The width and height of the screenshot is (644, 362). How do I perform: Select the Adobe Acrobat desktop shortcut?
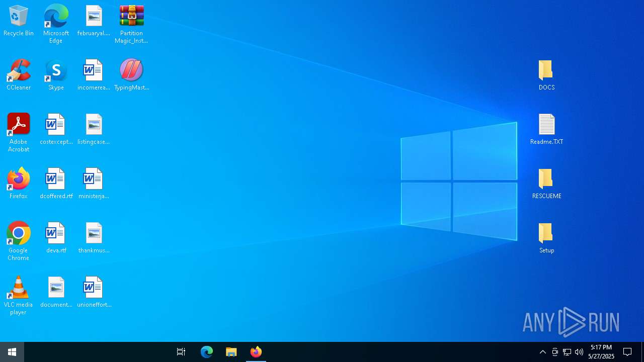(19, 133)
